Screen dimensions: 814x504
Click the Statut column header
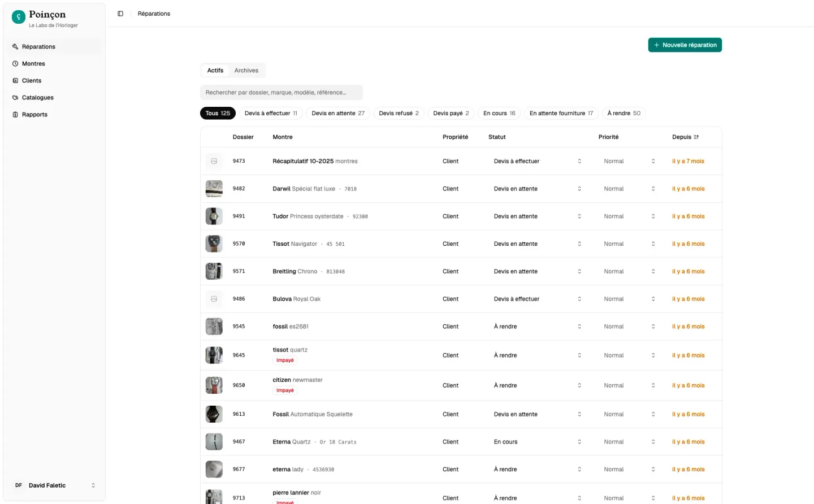point(497,137)
